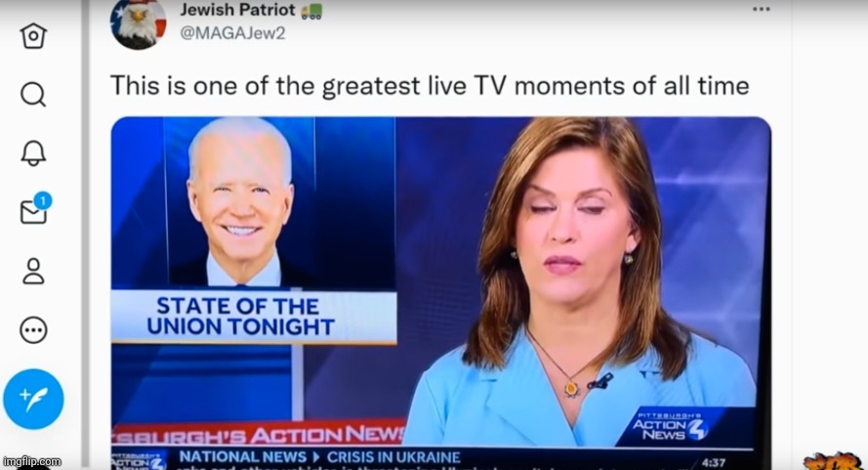Open the tweet's three-dot options menu
This screenshot has height=470, width=868.
[x=762, y=9]
